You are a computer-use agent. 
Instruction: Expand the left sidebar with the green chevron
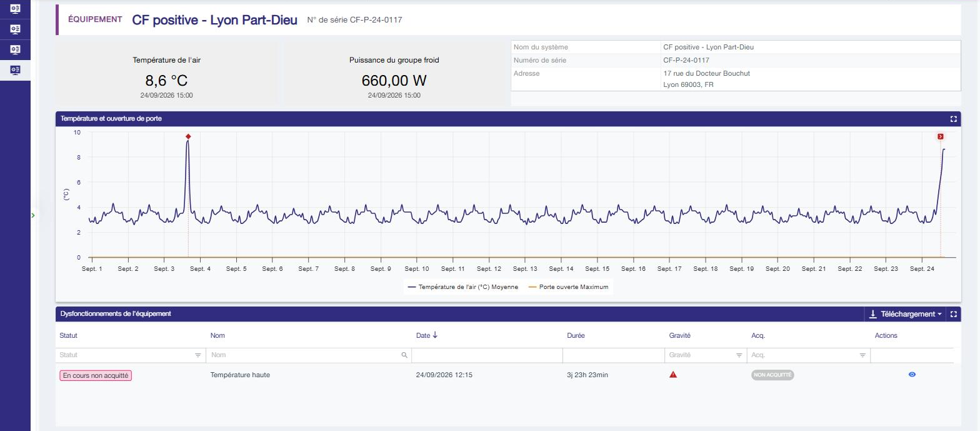(32, 215)
